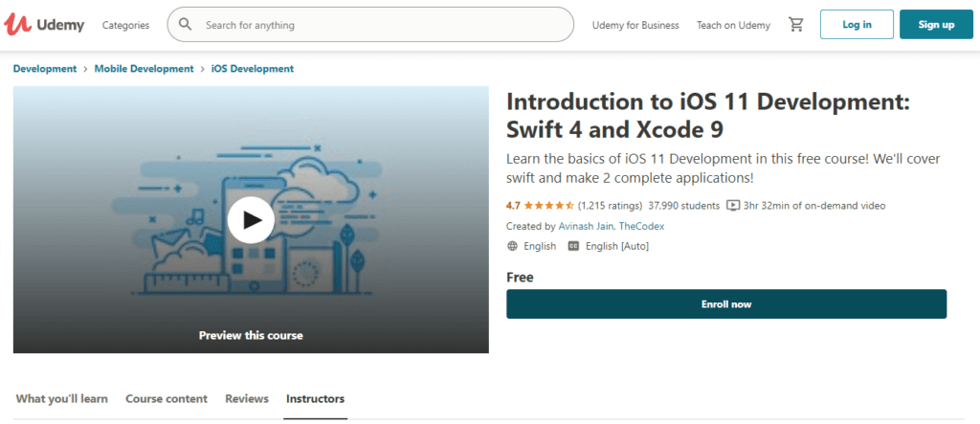Open Udemy for Business link
980x424 pixels.
[635, 25]
